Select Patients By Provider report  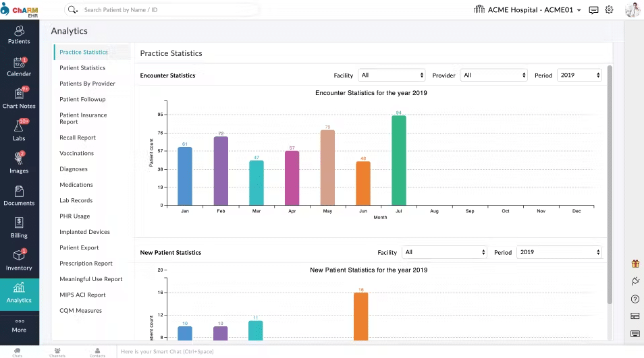pos(88,83)
